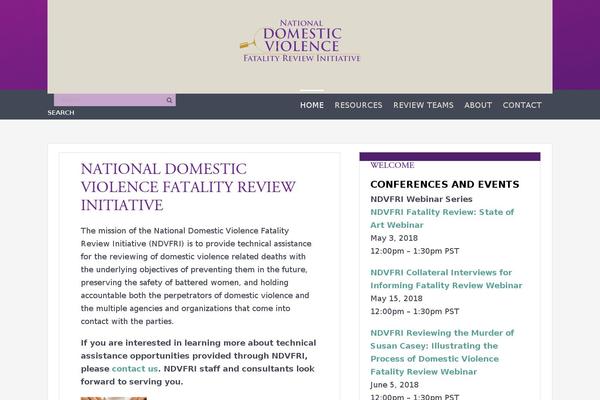Open the About menu item

478,105
